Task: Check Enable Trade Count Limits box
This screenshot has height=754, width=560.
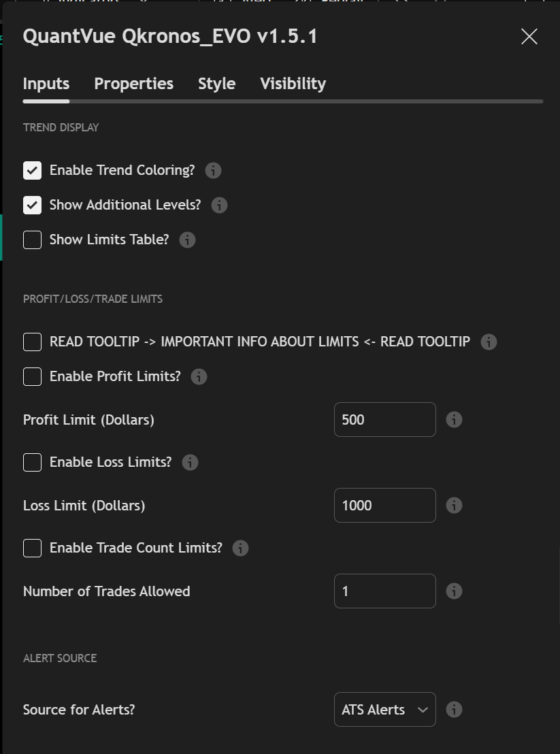Action: click(x=32, y=548)
